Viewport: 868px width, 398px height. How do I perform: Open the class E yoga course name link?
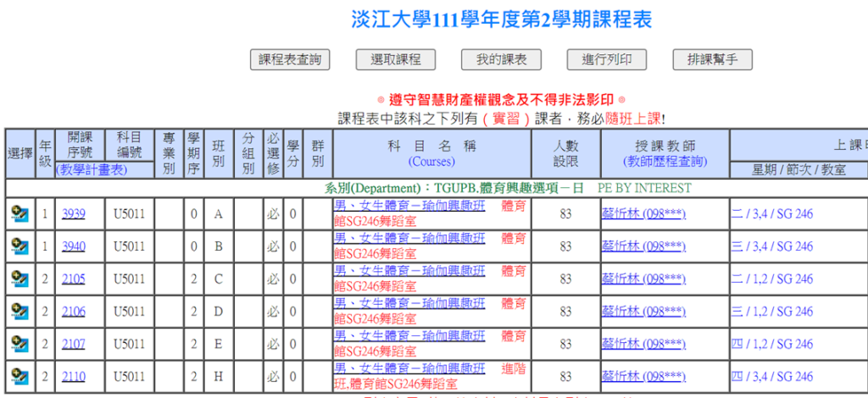[x=409, y=337]
